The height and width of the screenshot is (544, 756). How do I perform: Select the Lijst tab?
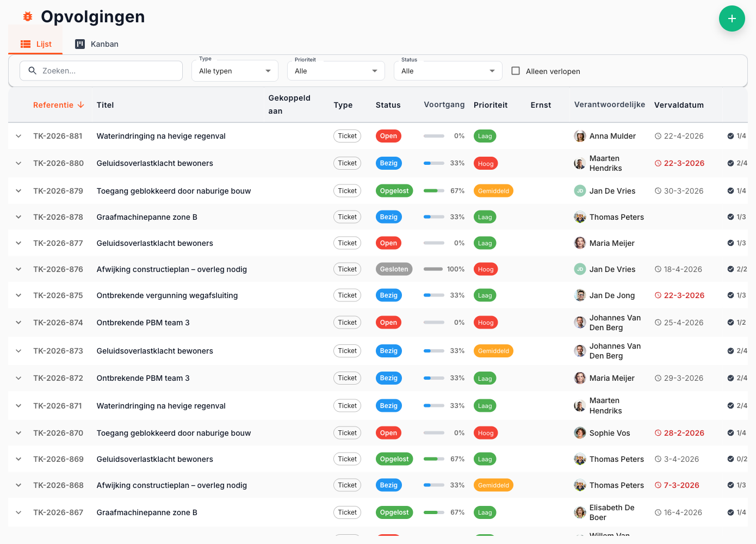(x=36, y=44)
